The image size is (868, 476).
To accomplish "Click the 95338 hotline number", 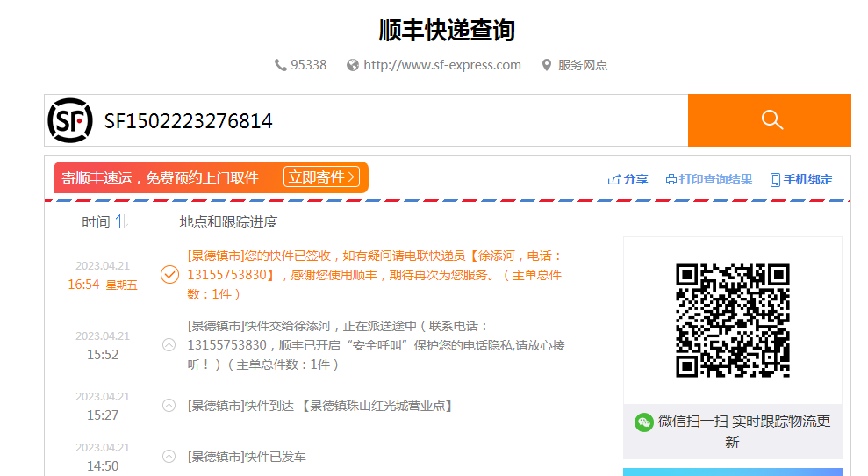I will (x=308, y=65).
